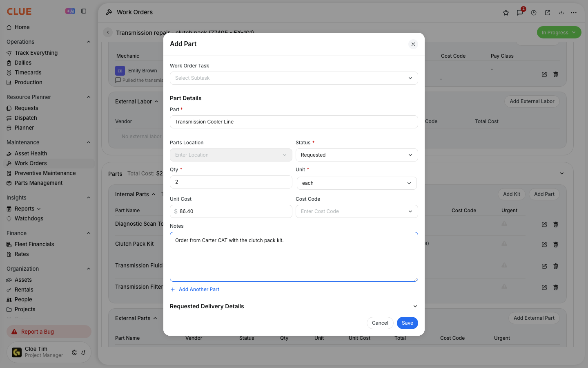
Task: Click the open-in-new-window icon
Action: coord(548,13)
